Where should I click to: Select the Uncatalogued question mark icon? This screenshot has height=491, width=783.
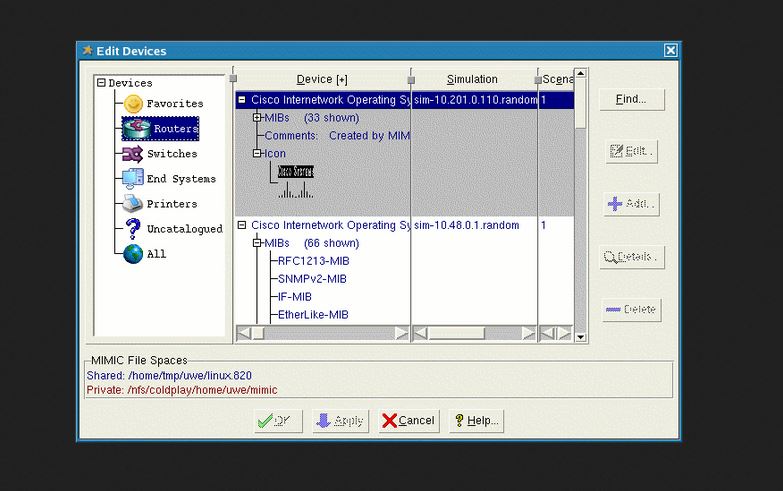[133, 229]
